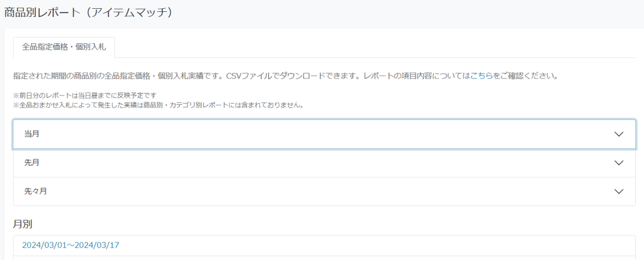Click the ※前日分のレポート note line
The image size is (644, 260).
(x=86, y=96)
